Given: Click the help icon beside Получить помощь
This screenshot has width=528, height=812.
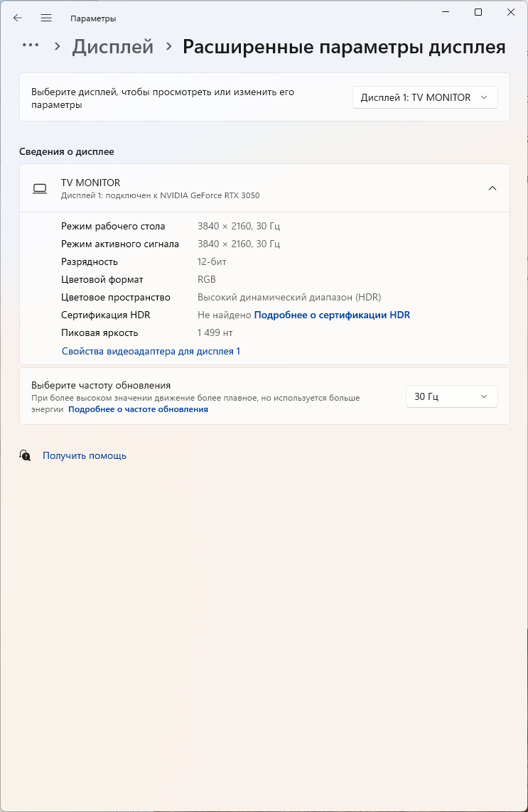Looking at the screenshot, I should 26,455.
